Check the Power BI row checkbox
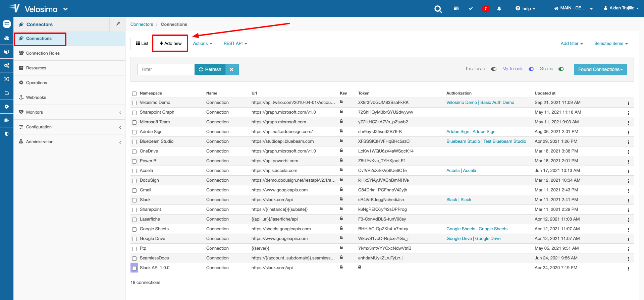Screen dimensions: 644x300 click(x=134, y=161)
